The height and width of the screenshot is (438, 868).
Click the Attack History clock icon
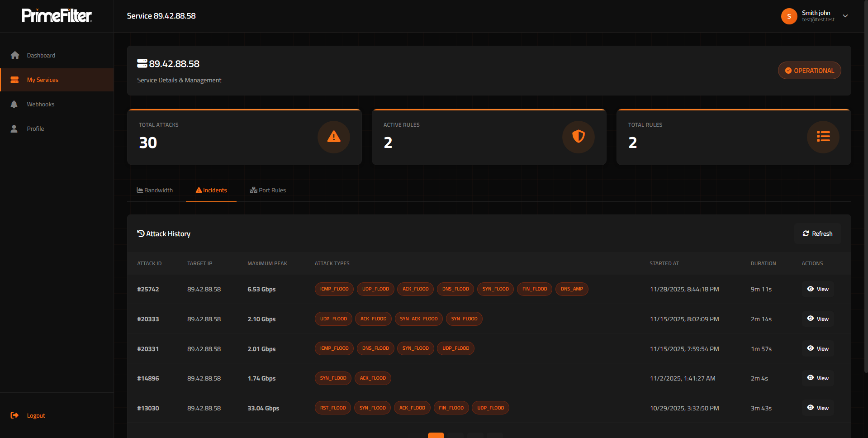click(141, 233)
